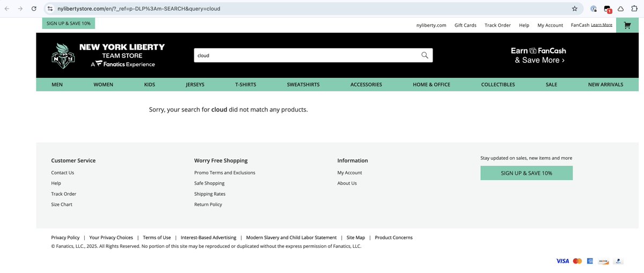The width and height of the screenshot is (644, 273).
Task: Open About Us footer link
Action: click(x=347, y=183)
